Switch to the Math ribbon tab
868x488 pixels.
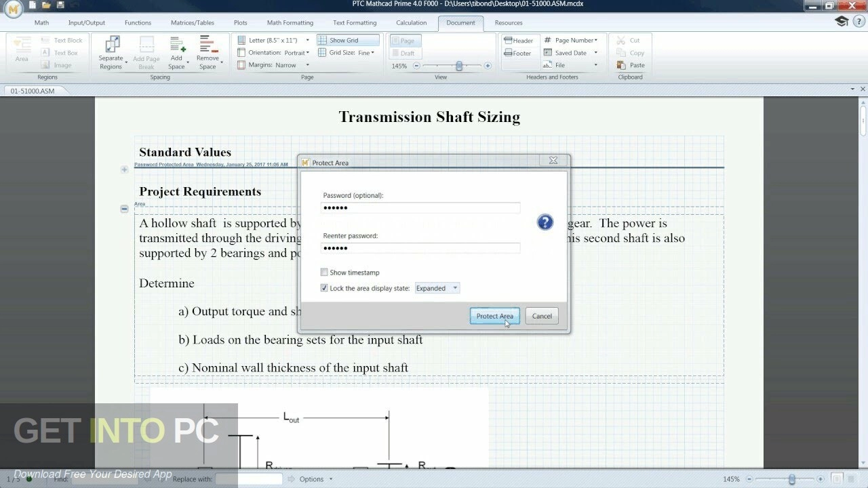pos(41,22)
